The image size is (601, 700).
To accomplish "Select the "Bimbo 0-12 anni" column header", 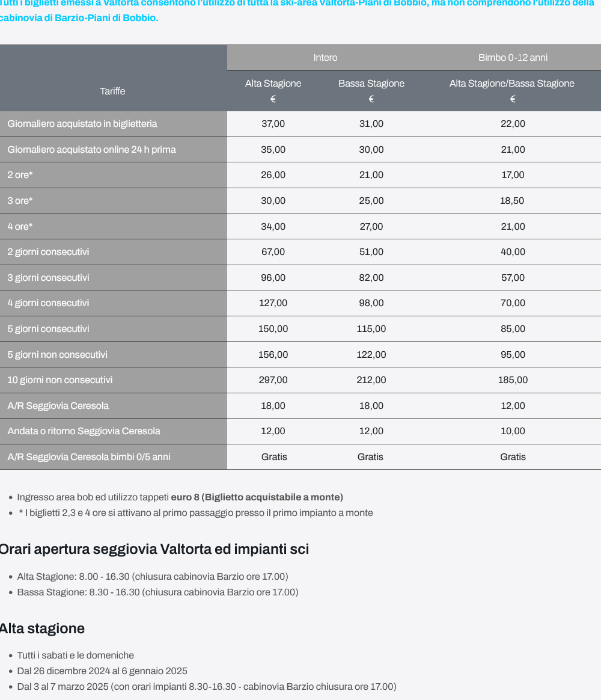I will tap(513, 58).
